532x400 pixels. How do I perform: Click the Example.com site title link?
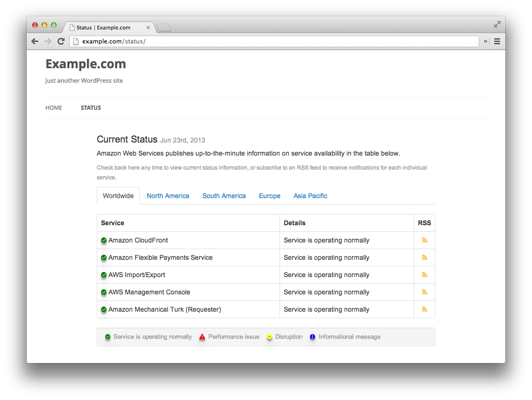pyautogui.click(x=86, y=64)
